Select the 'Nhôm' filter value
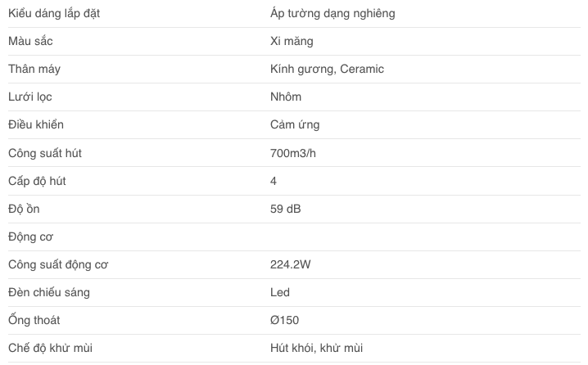The image size is (588, 365). (286, 97)
